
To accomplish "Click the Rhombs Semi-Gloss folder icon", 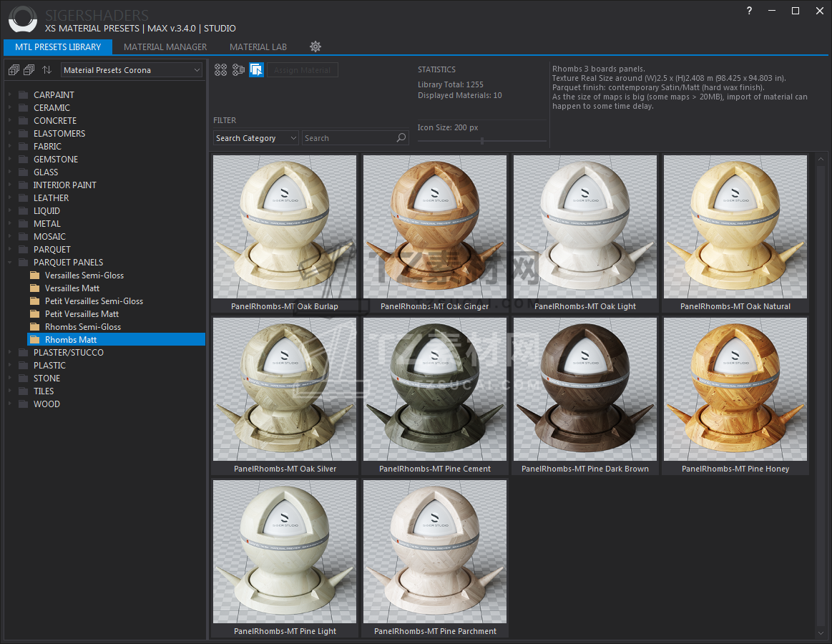I will [x=35, y=326].
